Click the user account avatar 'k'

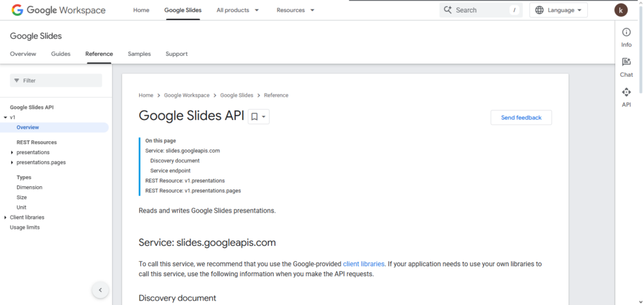(x=621, y=10)
